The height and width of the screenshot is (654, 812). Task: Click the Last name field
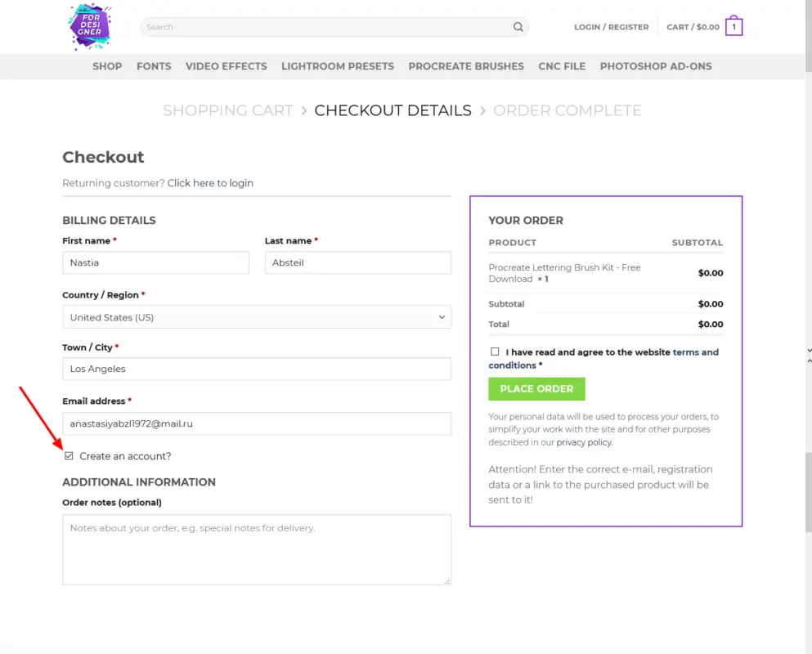[x=358, y=262]
